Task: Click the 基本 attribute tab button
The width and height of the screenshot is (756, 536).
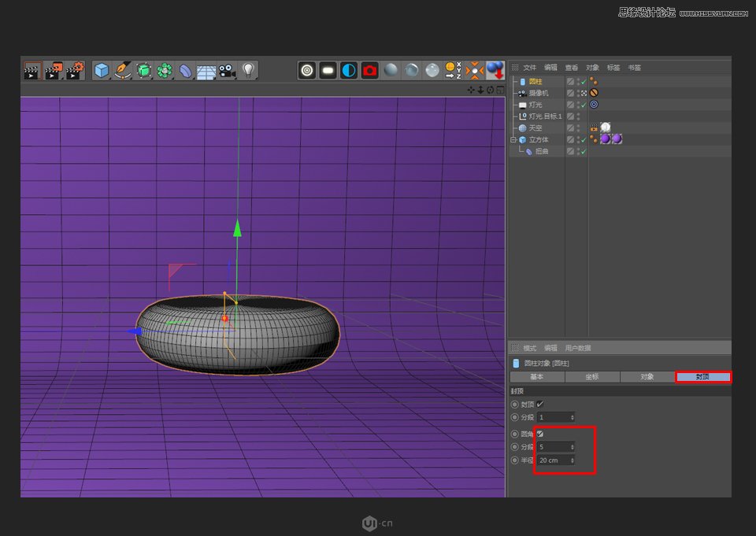Action: 537,377
